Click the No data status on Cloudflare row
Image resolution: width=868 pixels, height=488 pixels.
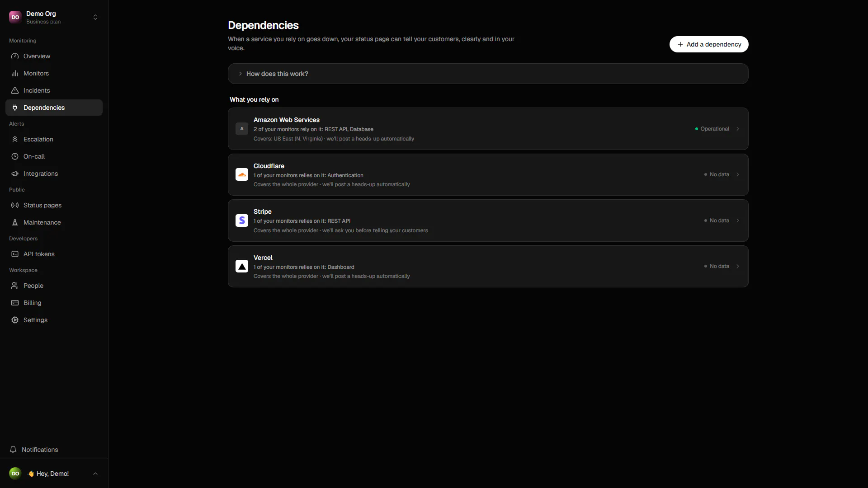(x=717, y=174)
